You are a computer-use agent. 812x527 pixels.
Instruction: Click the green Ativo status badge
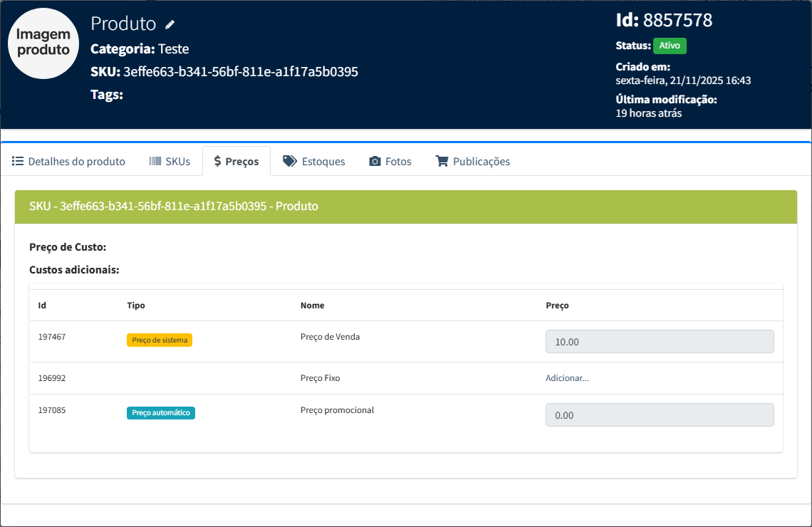(x=670, y=46)
